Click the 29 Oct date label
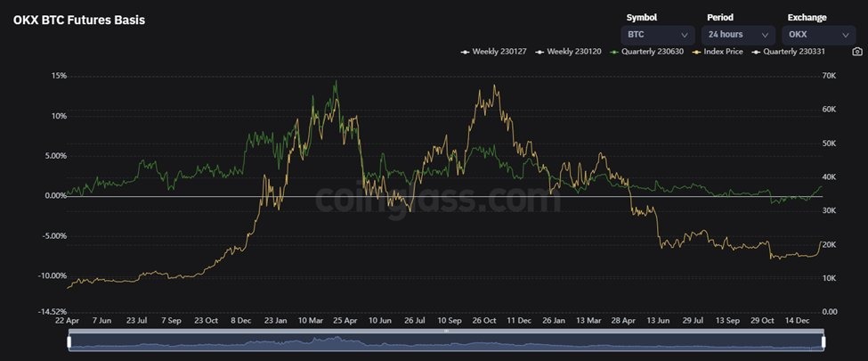This screenshot has width=868, height=361. 762,321
